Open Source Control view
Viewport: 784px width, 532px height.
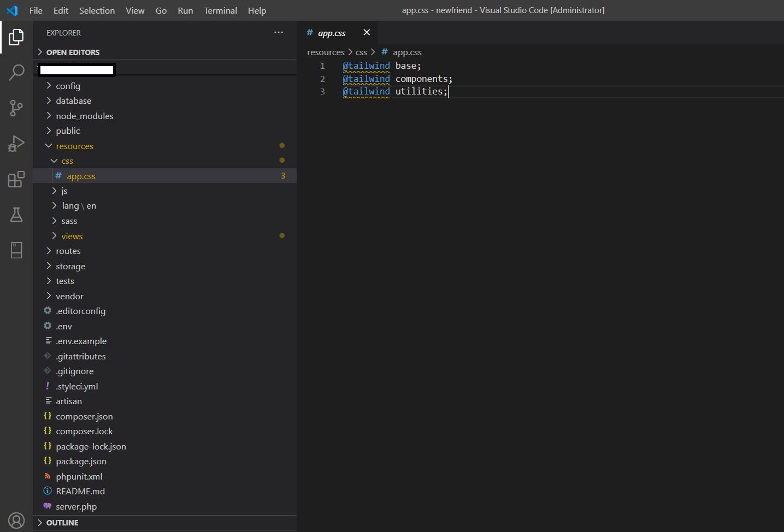[16, 108]
